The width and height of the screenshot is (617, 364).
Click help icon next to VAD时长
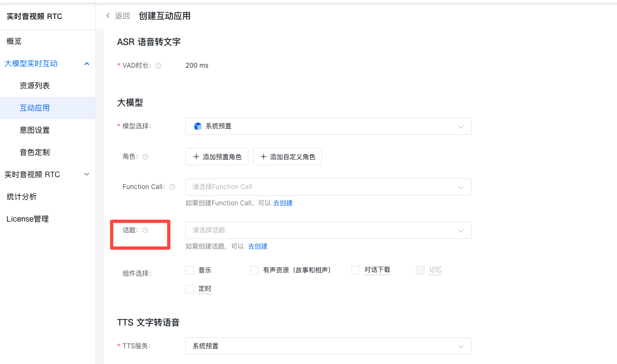pos(158,66)
